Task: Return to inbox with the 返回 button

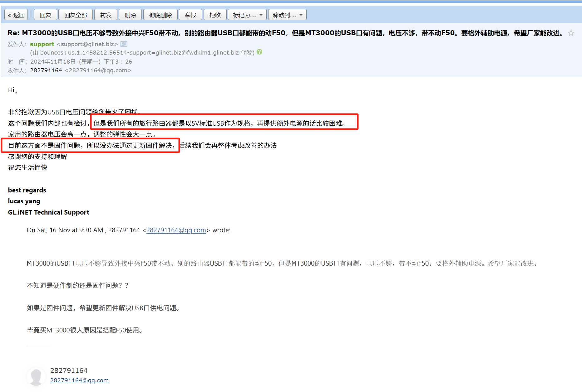Action: click(x=16, y=14)
